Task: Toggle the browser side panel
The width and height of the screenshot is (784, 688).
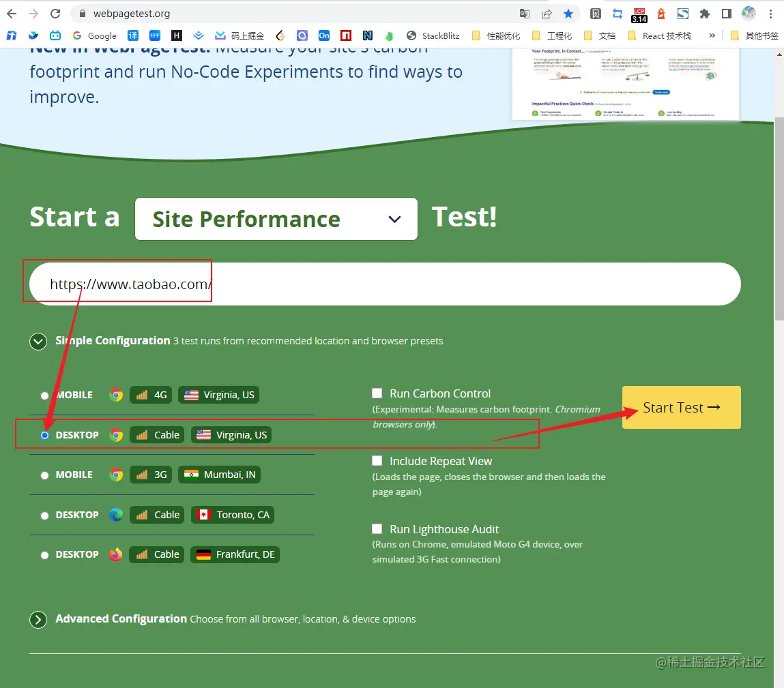Action: pyautogui.click(x=727, y=14)
